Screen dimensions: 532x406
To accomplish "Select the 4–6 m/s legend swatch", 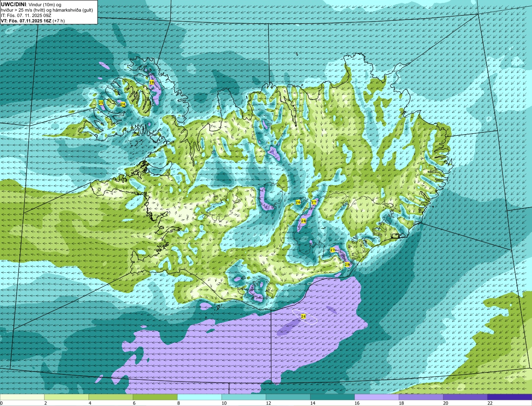I will [111, 397].
